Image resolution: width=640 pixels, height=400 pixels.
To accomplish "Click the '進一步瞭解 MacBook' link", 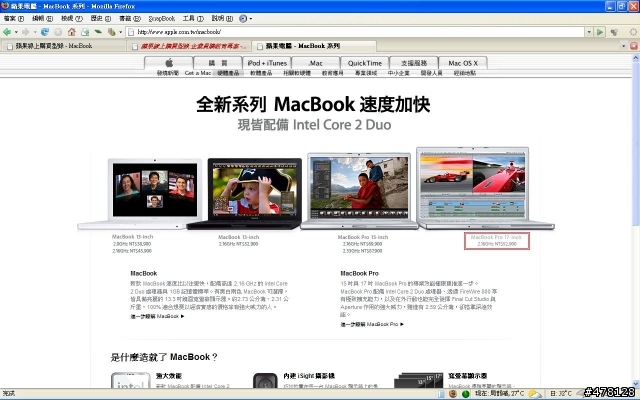I will pos(157,316).
